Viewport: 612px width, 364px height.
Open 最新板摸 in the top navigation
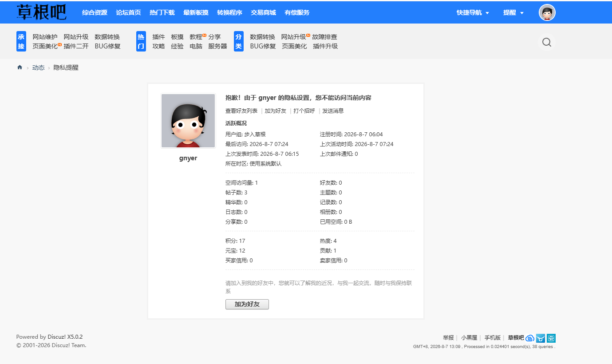tap(196, 12)
